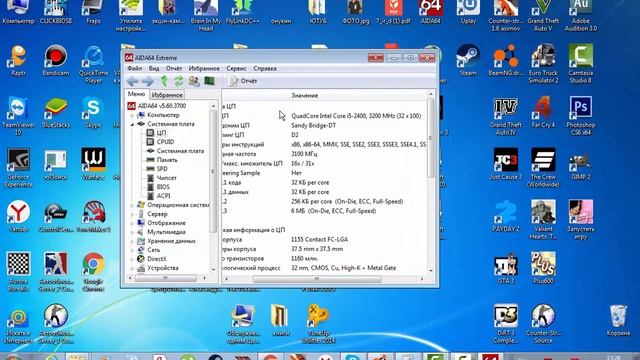Open the Uplay desktop icon
Image resolution: width=640 pixels, height=360 pixels.
pyautogui.click(x=468, y=12)
